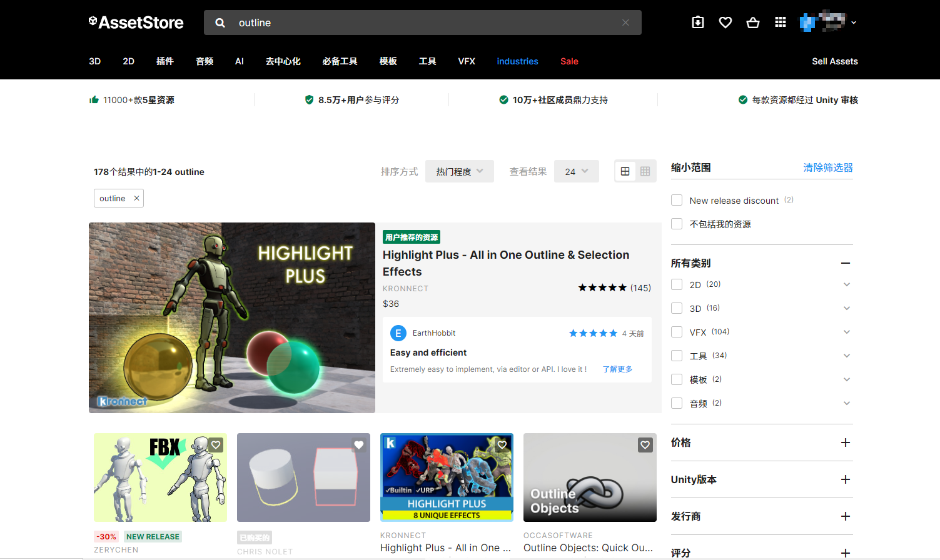Check 不包括我的资源 filter
940x560 pixels.
click(x=677, y=224)
